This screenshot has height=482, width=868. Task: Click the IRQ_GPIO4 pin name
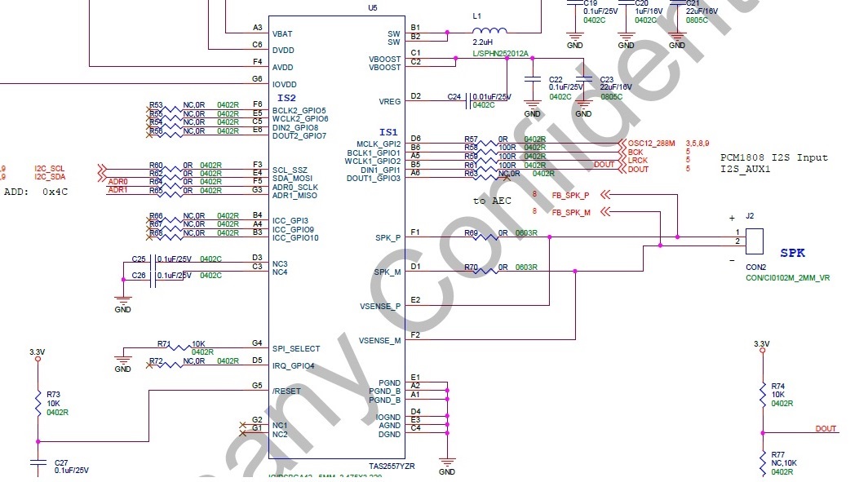[x=294, y=366]
